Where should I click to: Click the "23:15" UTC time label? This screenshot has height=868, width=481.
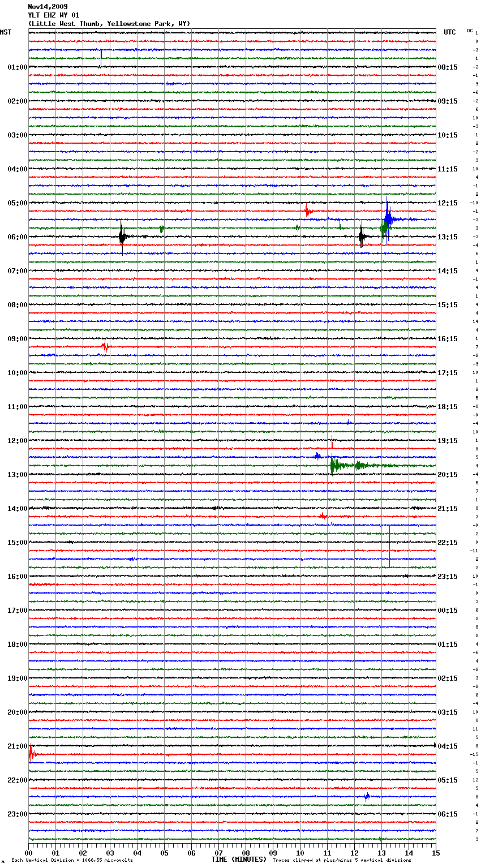(448, 577)
